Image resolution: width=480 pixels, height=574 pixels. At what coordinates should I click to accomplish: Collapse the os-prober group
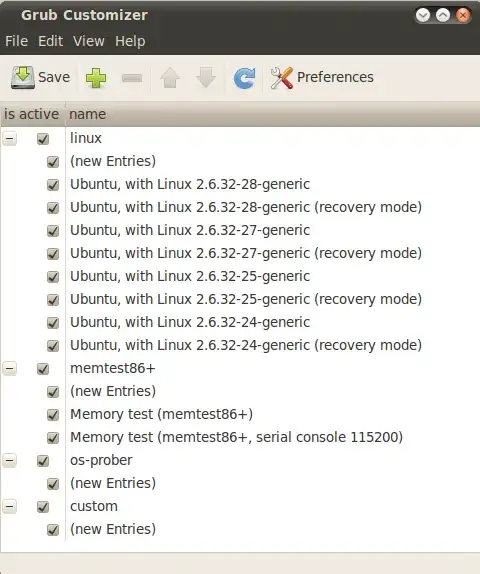point(10,460)
